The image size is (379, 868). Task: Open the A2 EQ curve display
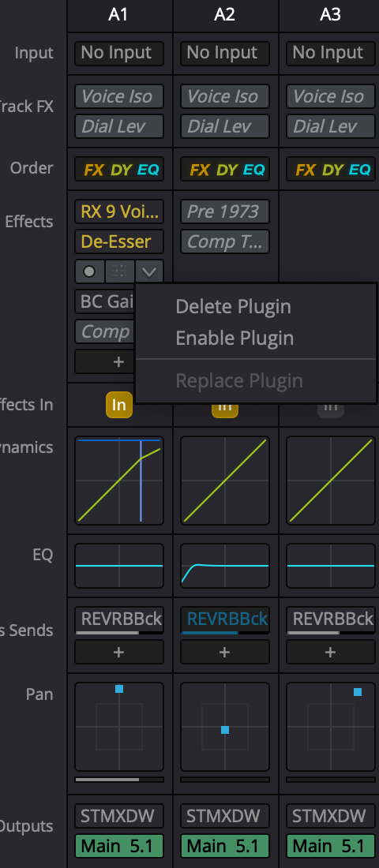[225, 565]
